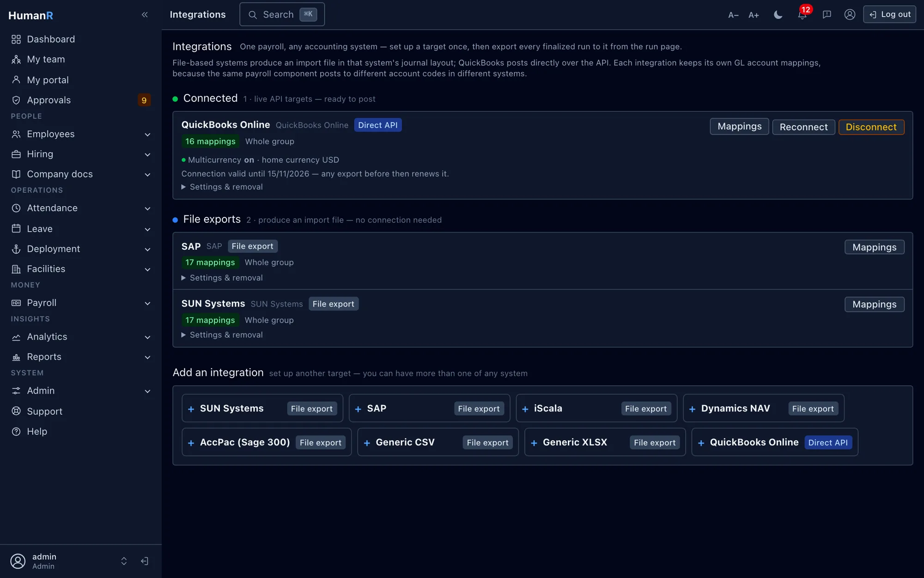Open Mappings for SUN Systems integration

tap(874, 304)
